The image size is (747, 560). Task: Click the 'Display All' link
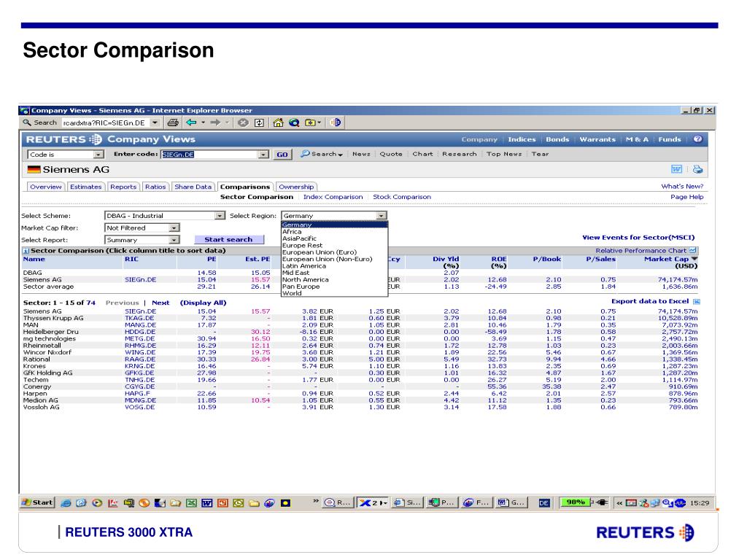203,303
